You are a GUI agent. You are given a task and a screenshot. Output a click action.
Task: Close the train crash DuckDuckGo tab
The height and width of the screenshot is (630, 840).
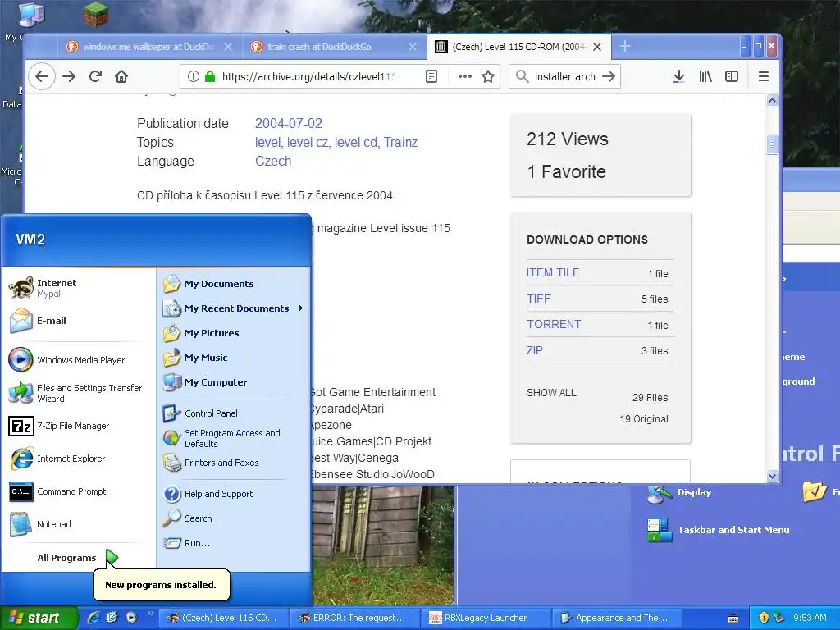(x=413, y=47)
